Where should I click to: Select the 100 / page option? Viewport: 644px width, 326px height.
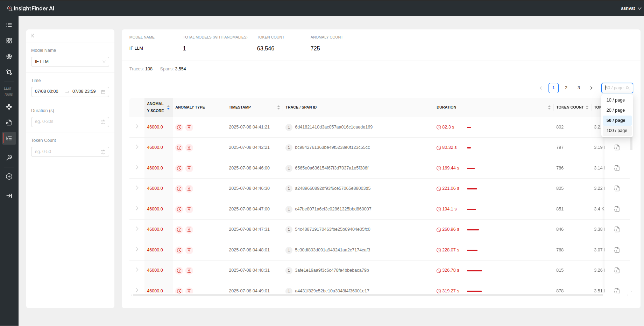616,131
